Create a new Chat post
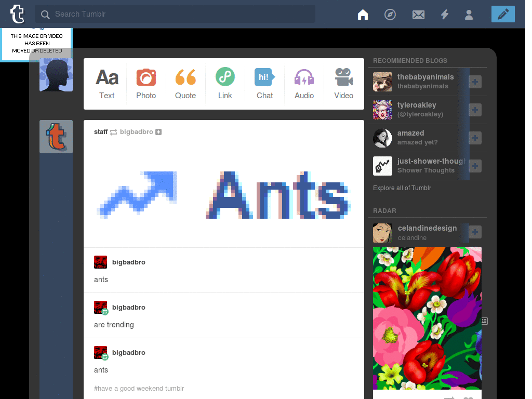The height and width of the screenshot is (399, 532). click(264, 84)
